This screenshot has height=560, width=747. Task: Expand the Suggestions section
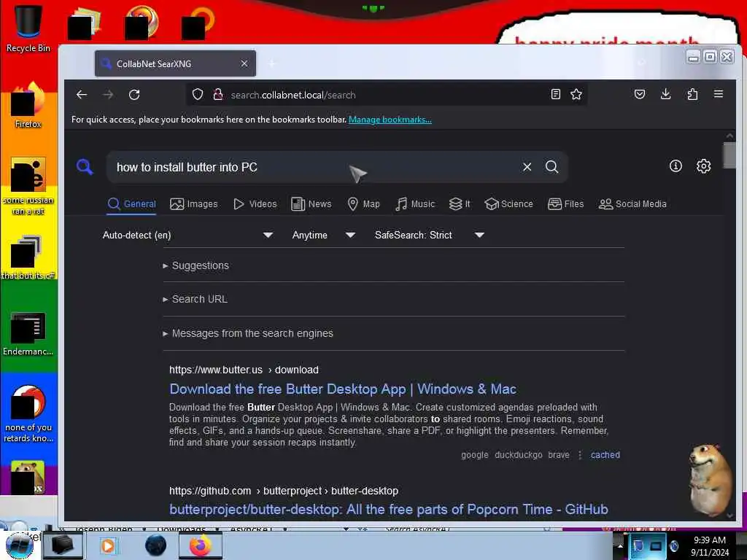point(200,265)
